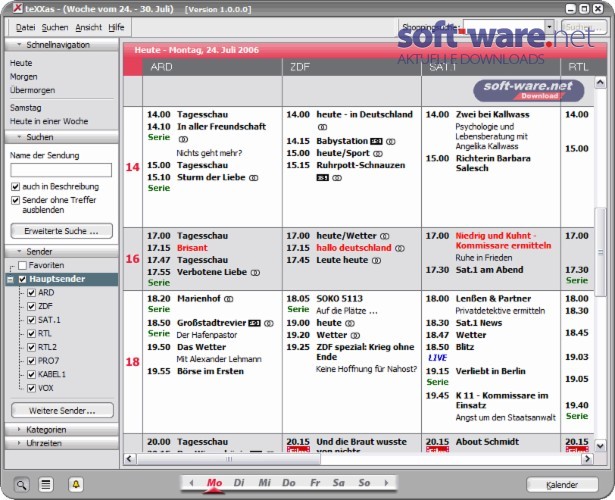Click the 'Weitere Sender...' button
This screenshot has width=615, height=500.
point(62,411)
